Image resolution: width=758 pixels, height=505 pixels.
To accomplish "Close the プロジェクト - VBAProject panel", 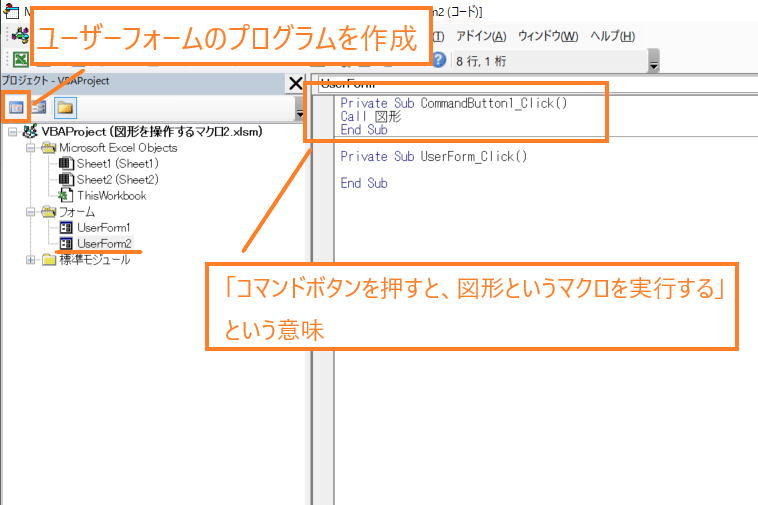I will [295, 83].
